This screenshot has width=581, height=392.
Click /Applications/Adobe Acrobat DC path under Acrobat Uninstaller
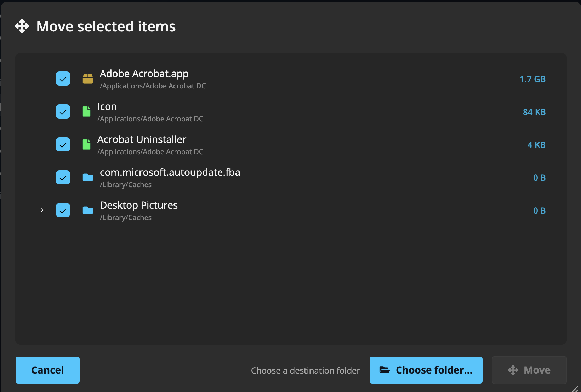[x=150, y=152]
